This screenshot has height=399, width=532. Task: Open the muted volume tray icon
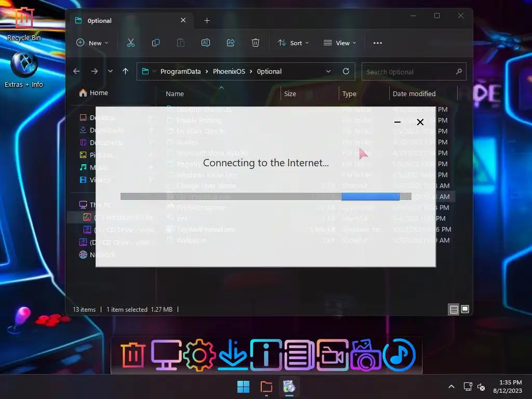pos(481,387)
